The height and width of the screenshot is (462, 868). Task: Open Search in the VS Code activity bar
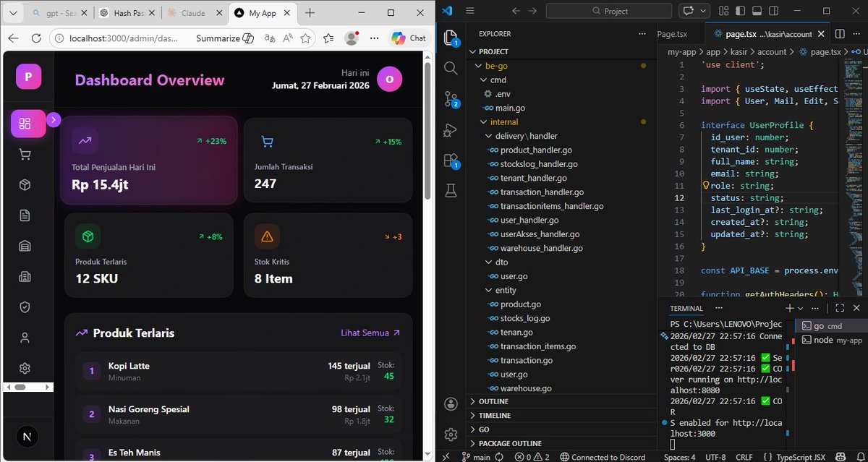pyautogui.click(x=450, y=68)
